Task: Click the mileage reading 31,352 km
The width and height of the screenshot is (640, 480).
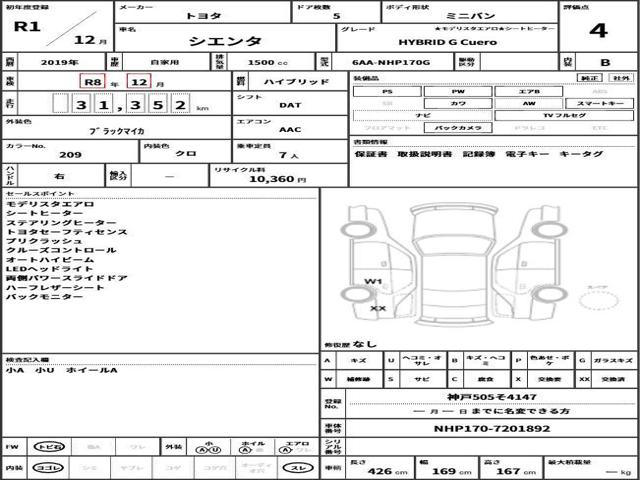Action: coord(131,105)
